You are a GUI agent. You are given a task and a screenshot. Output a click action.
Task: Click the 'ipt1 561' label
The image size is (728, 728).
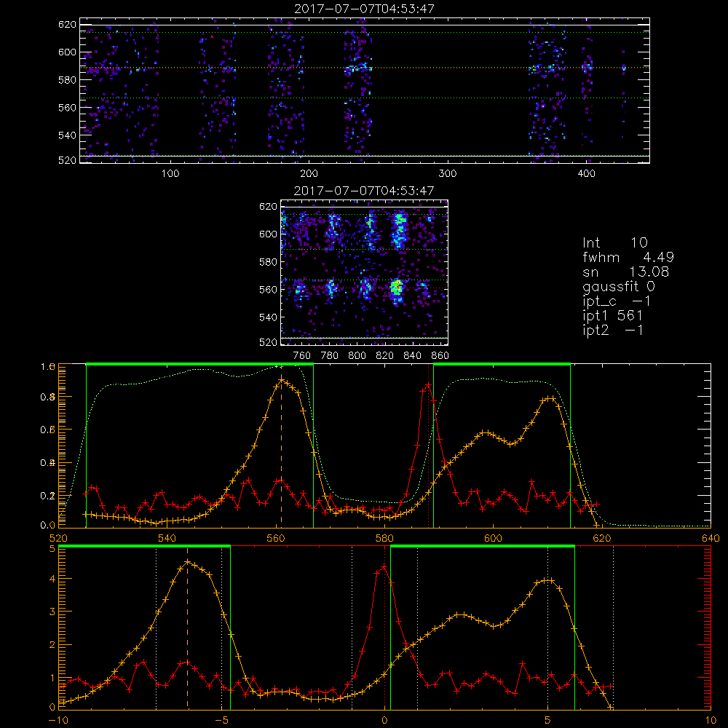pos(612,316)
